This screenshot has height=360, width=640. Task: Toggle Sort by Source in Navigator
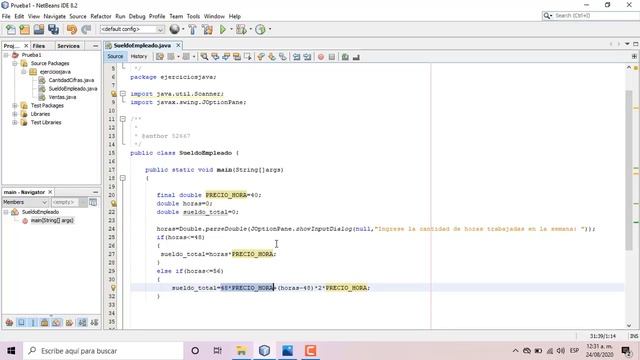(x=94, y=323)
